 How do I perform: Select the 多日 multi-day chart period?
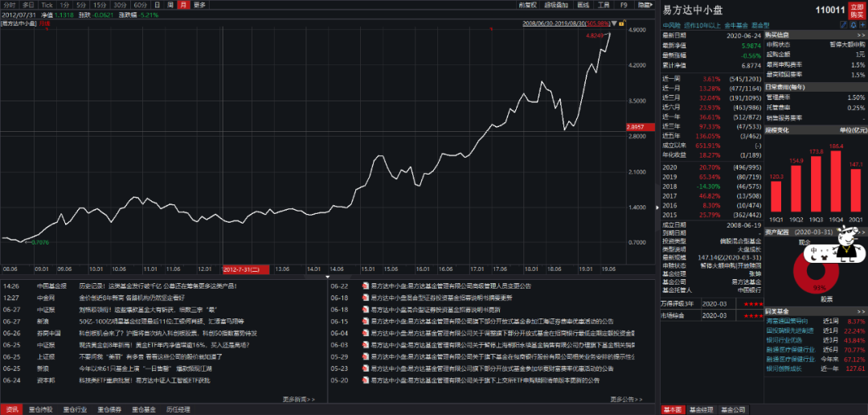(x=28, y=5)
